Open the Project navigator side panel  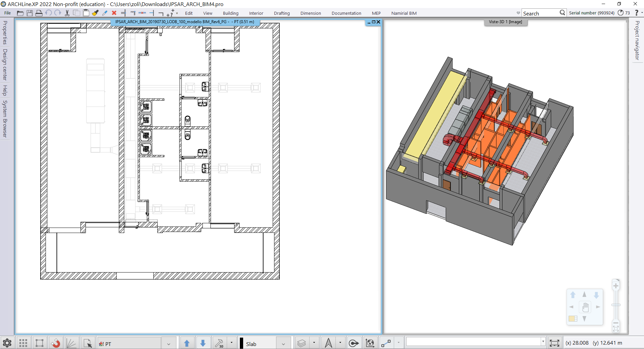pos(637,40)
